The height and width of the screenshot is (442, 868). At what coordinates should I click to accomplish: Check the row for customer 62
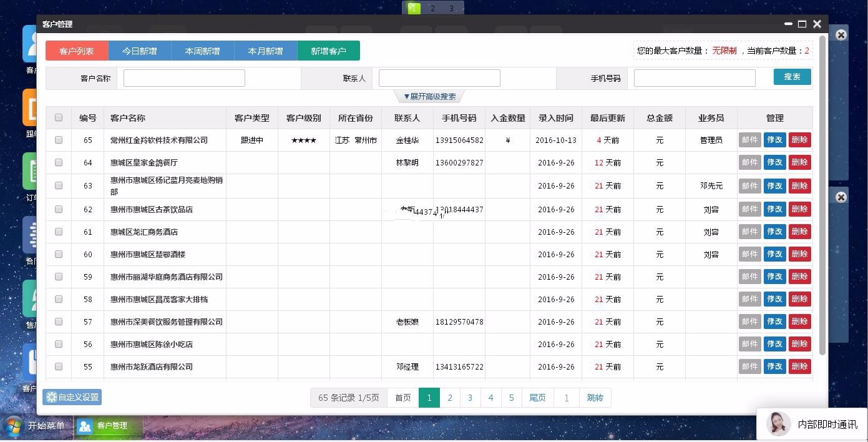59,209
